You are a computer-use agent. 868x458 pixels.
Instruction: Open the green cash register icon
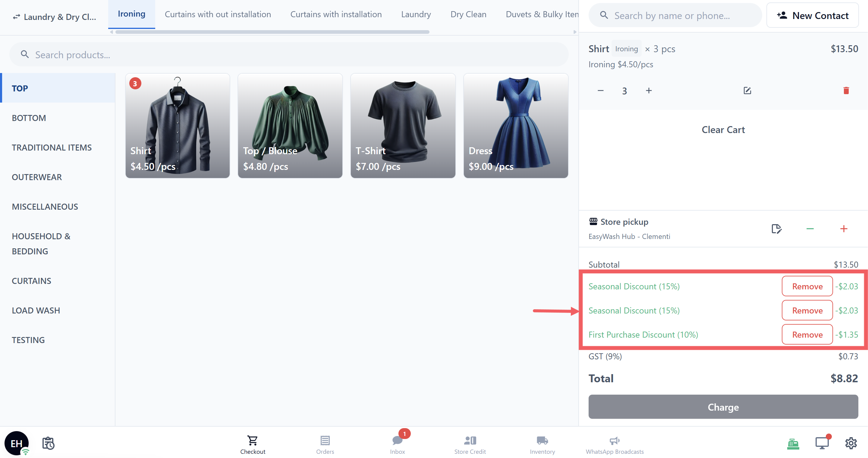tap(793, 443)
